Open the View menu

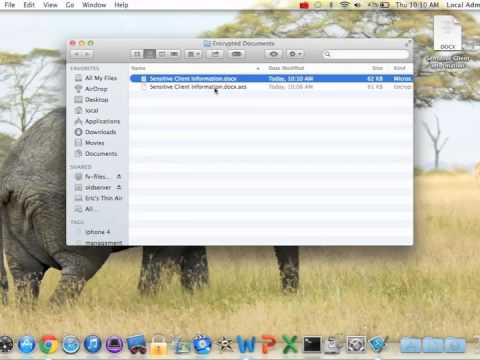(50, 5)
